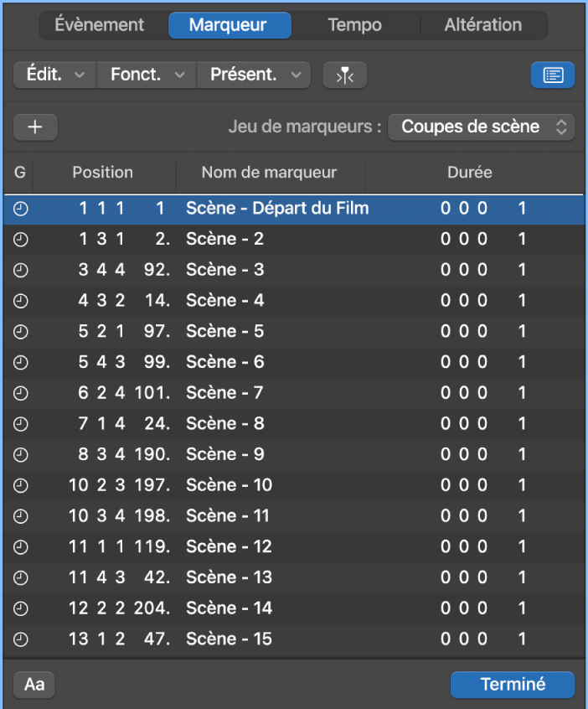Click the Terminé button

tap(512, 684)
